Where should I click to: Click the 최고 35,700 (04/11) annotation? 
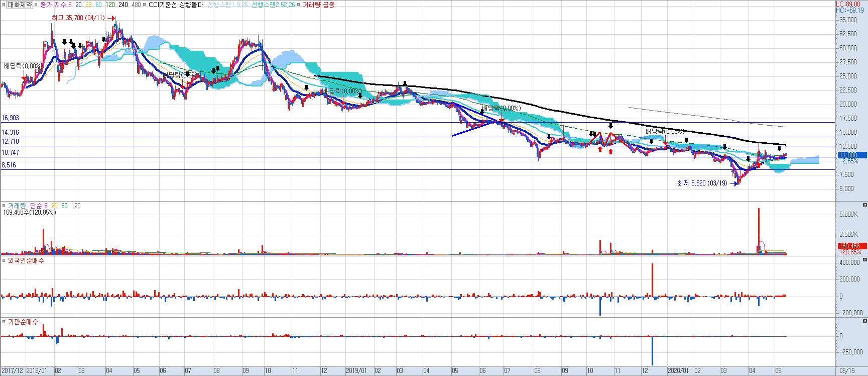pos(78,18)
